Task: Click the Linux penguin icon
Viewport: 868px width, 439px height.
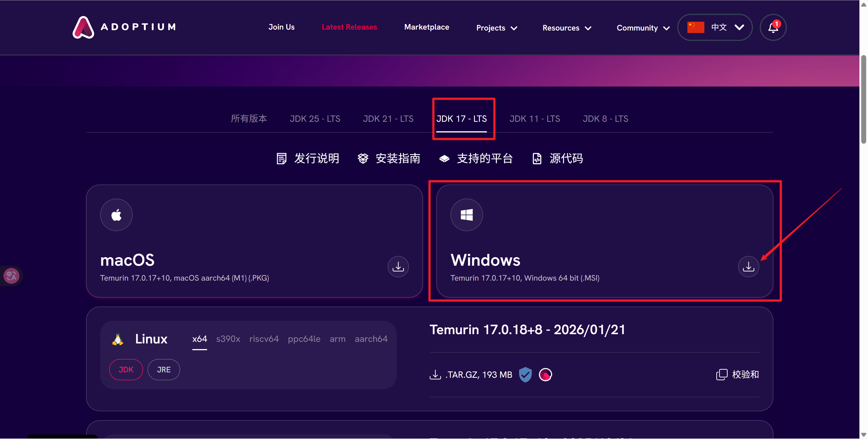Action: coord(118,339)
